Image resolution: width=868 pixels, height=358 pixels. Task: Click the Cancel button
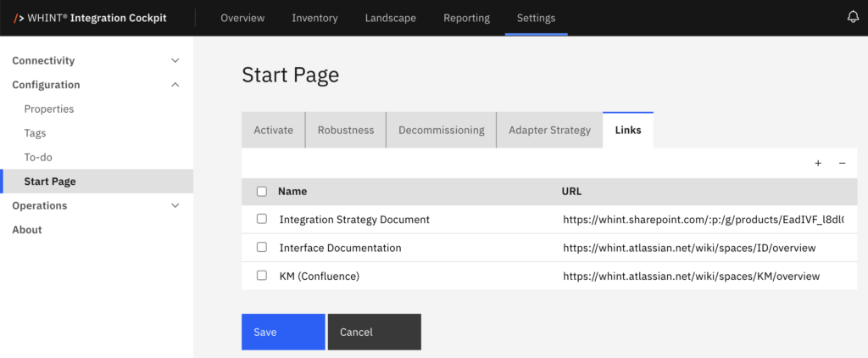(x=374, y=332)
